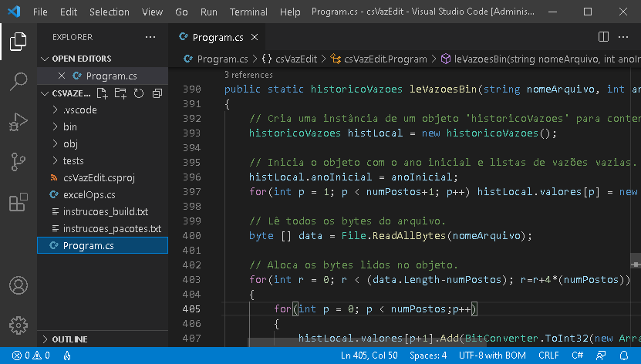Screen dimensions: 641x364
Task: Select Program.cs in the file tree
Action: (102, 245)
